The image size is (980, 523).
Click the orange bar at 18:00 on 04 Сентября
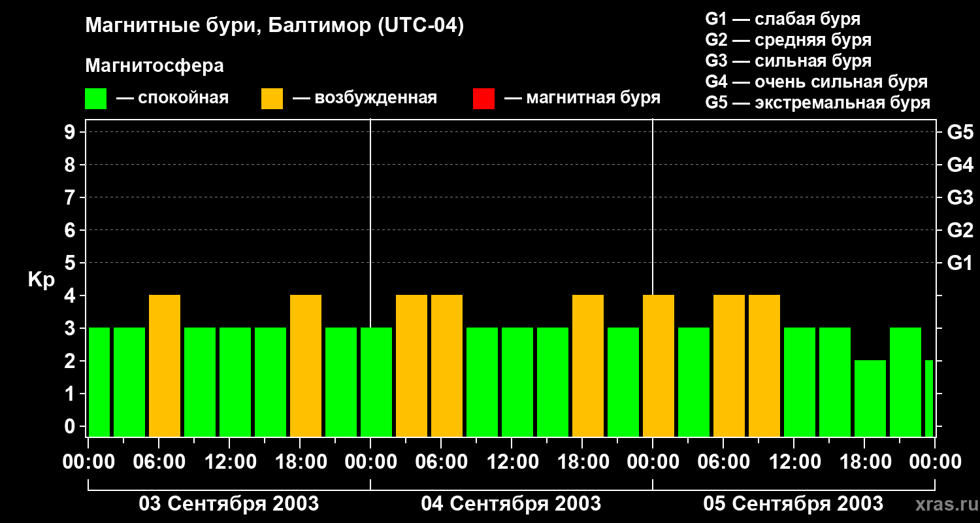click(x=588, y=366)
